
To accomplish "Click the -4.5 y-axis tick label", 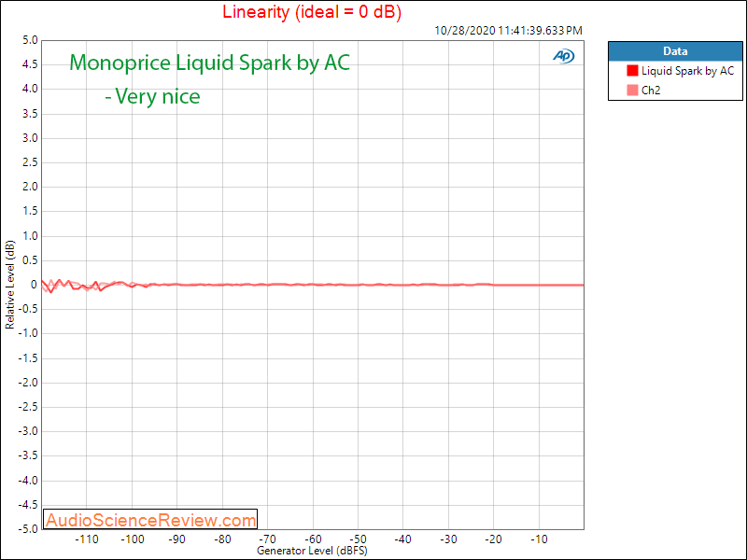I will (x=27, y=505).
